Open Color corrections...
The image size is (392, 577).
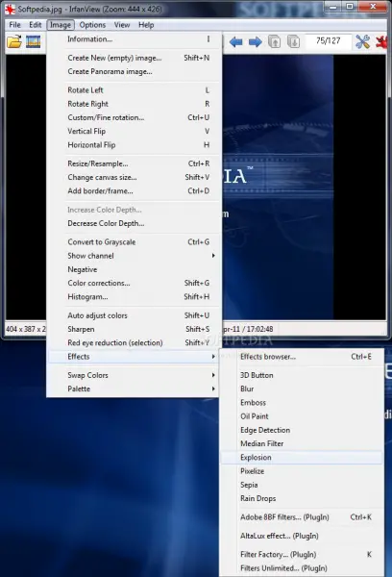[x=135, y=283]
